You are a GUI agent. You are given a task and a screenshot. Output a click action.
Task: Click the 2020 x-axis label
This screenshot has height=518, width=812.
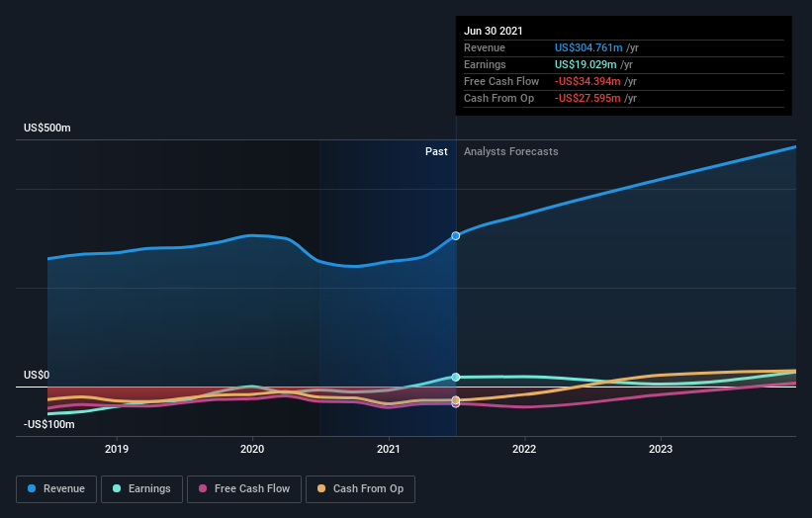tap(252, 449)
